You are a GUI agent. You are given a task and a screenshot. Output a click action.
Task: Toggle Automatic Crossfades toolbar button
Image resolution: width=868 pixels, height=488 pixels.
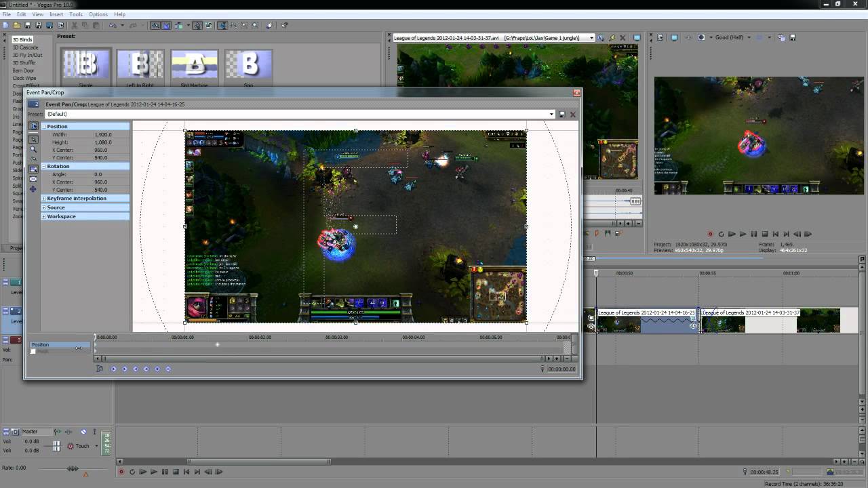pyautogui.click(x=166, y=26)
